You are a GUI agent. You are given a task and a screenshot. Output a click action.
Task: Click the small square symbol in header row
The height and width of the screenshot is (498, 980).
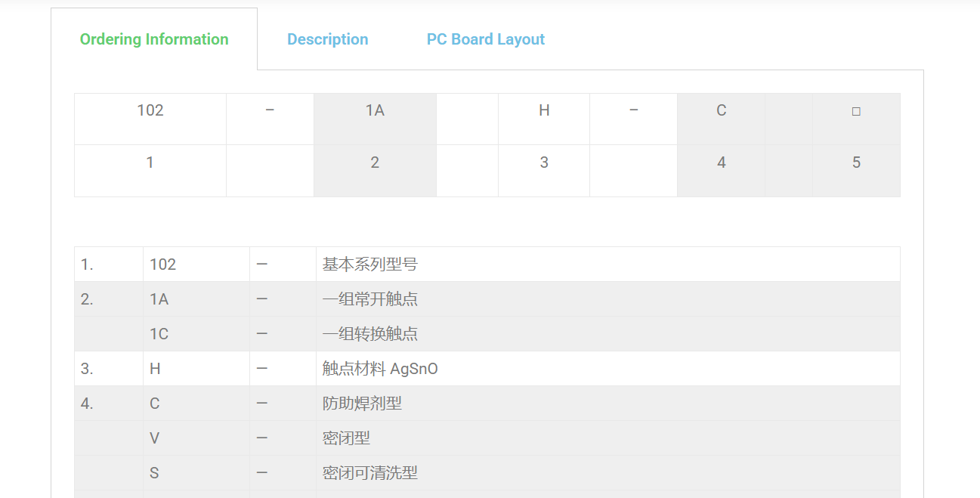pos(856,111)
